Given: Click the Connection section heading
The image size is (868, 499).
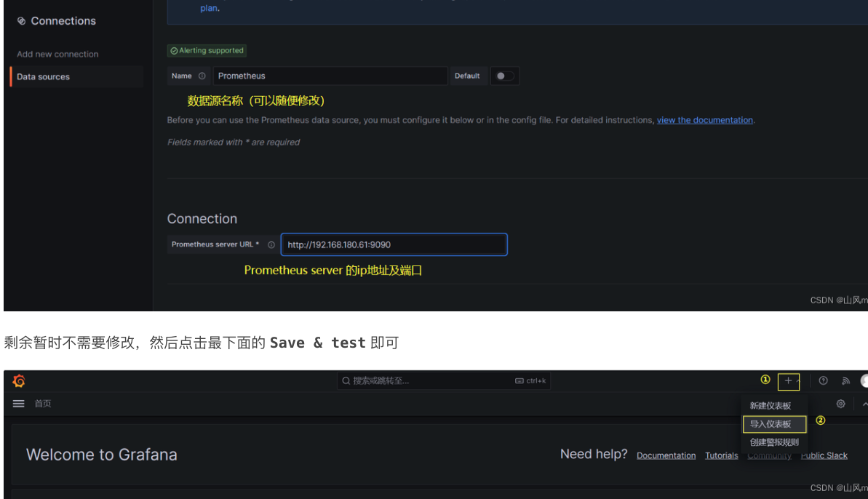Looking at the screenshot, I should pyautogui.click(x=202, y=218).
